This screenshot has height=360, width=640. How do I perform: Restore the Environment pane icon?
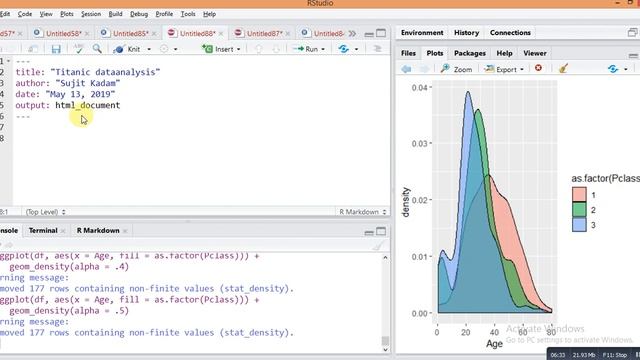pos(632,33)
